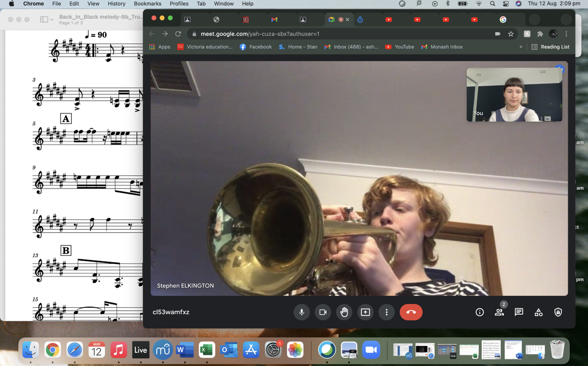Open the File menu
The height and width of the screenshot is (366, 588).
(x=57, y=3)
